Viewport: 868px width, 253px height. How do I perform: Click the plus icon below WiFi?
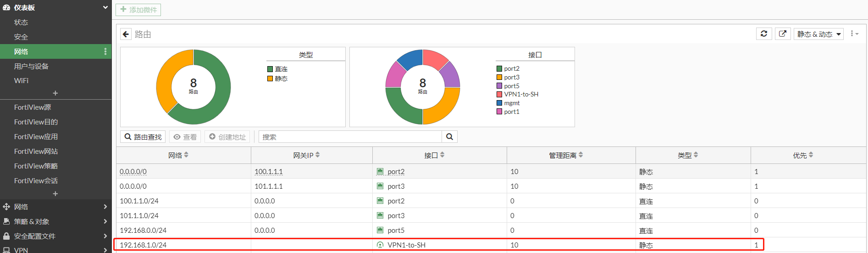(x=55, y=93)
